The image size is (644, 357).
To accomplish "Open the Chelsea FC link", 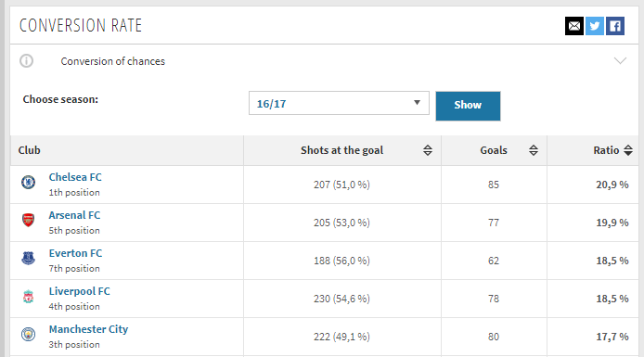I will point(75,177).
